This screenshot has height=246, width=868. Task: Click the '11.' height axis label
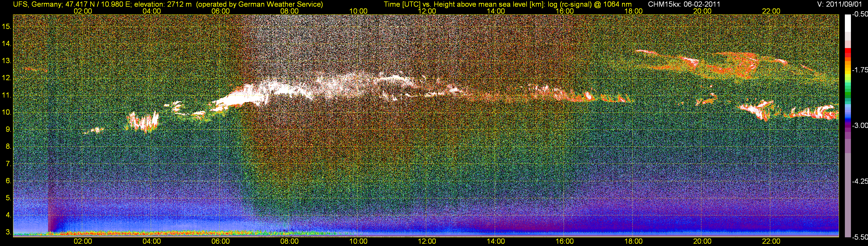[7, 95]
